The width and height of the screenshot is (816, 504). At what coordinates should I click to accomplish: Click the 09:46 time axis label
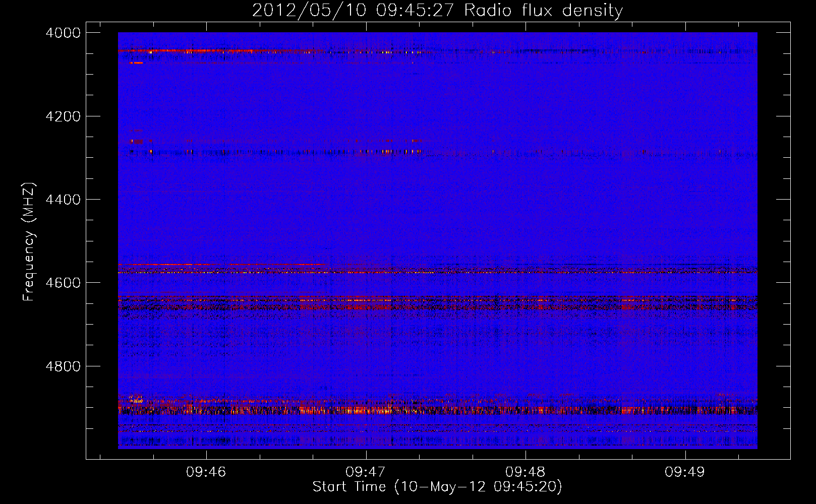click(x=206, y=472)
